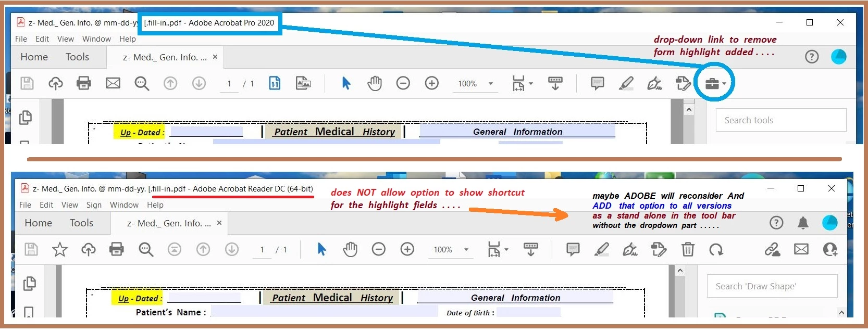Viewport: 868px width, 332px height.
Task: Close document tab in Reader DC window
Action: click(219, 223)
